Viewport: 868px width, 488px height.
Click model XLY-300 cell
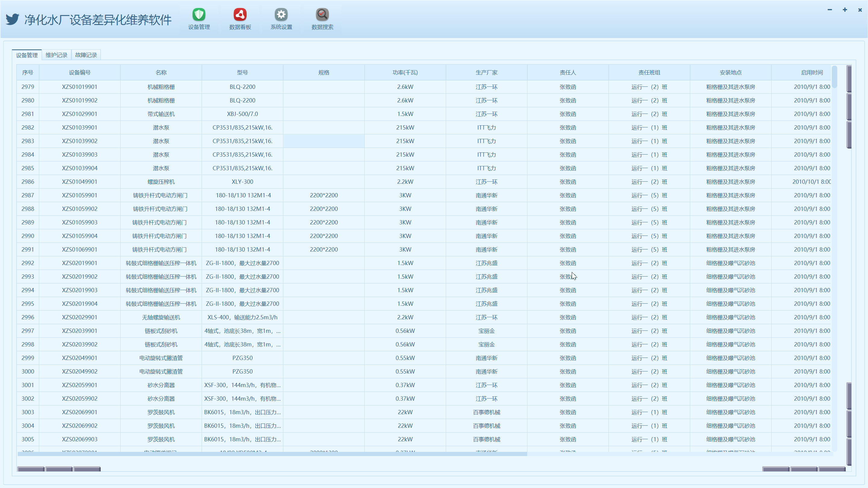242,182
